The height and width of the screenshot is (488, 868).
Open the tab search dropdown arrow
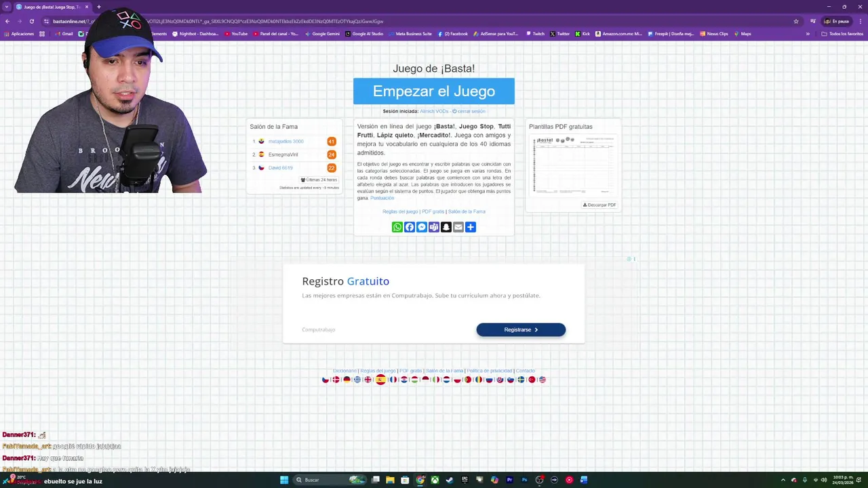[7, 7]
